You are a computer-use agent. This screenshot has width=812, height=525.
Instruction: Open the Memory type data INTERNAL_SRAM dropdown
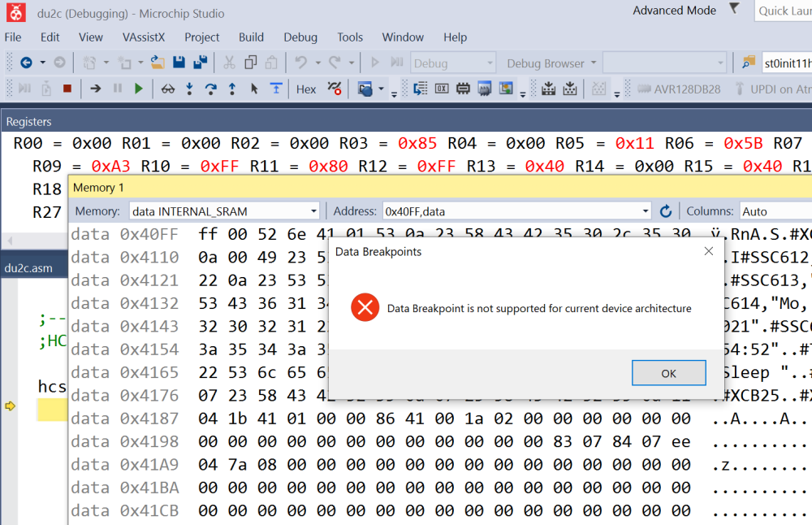pos(224,211)
